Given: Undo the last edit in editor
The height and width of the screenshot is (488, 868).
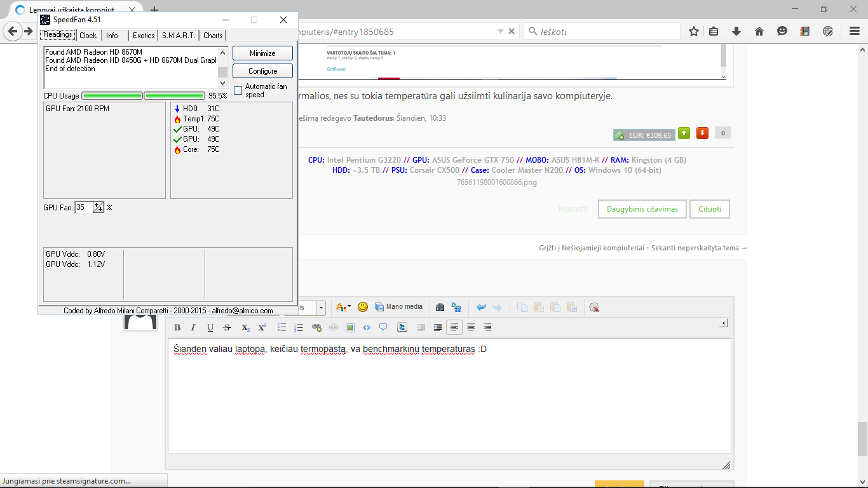Looking at the screenshot, I should click(x=481, y=307).
